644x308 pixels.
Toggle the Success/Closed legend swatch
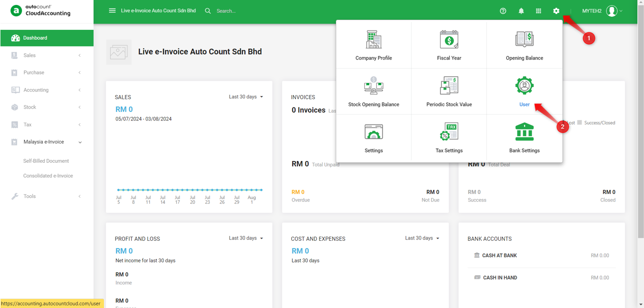pos(580,123)
